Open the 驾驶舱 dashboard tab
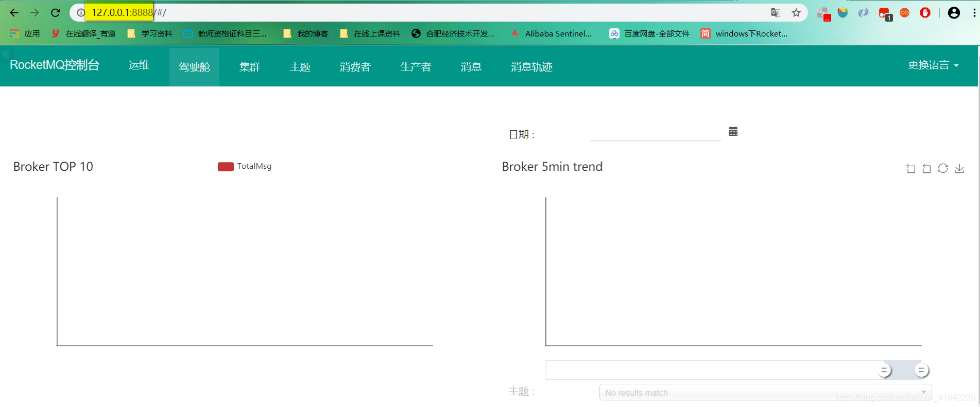The width and height of the screenshot is (980, 407). coord(194,67)
